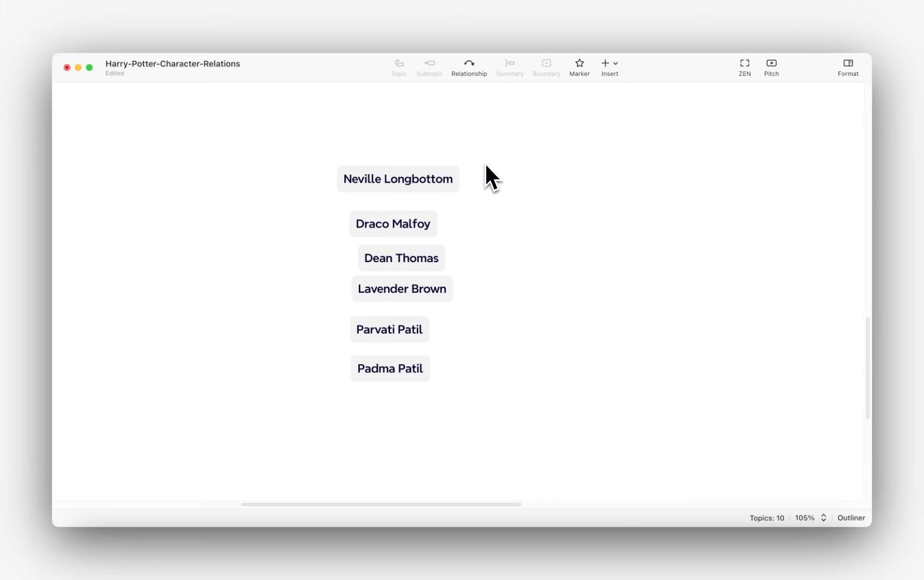Minimize the window with yellow button
924x580 pixels.
pyautogui.click(x=78, y=68)
